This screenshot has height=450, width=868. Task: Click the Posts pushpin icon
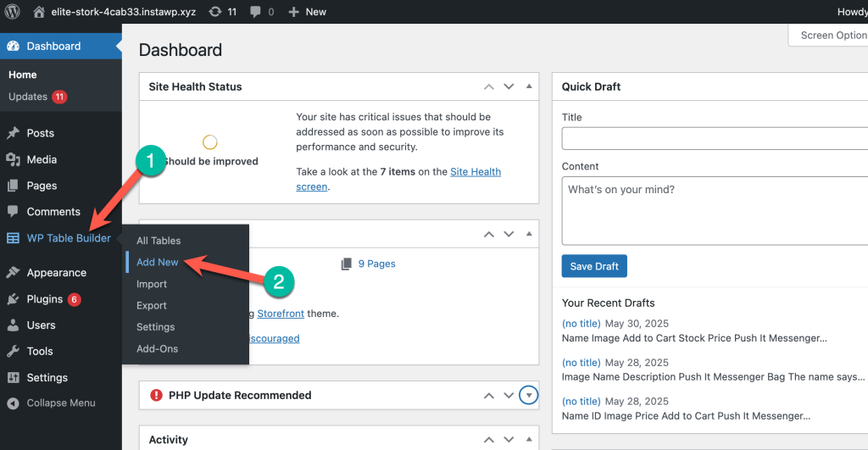(x=13, y=133)
